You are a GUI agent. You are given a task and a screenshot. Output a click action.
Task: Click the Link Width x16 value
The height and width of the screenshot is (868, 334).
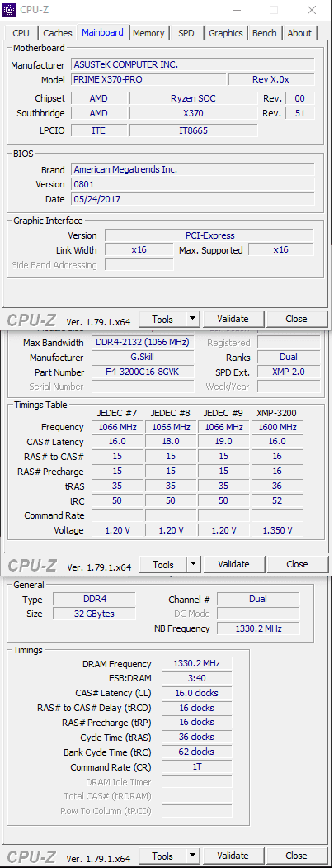click(139, 249)
